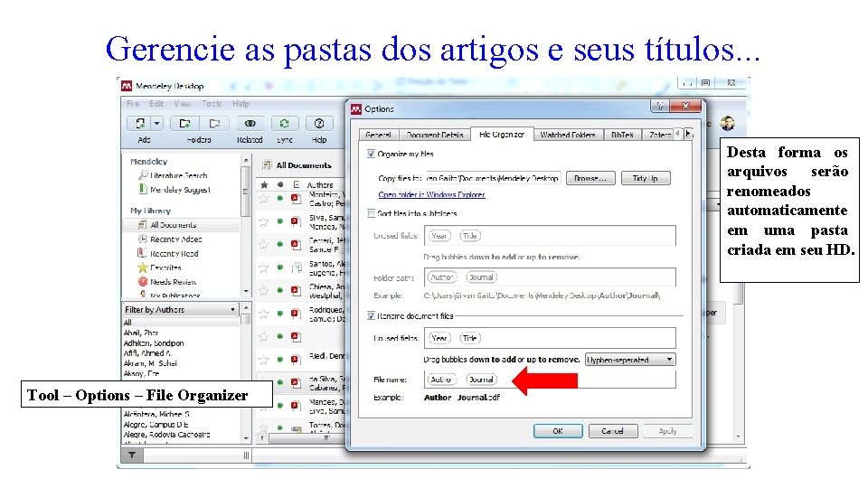Click the user profile avatar picture
Image resolution: width=868 pixels, height=488 pixels.
727,123
